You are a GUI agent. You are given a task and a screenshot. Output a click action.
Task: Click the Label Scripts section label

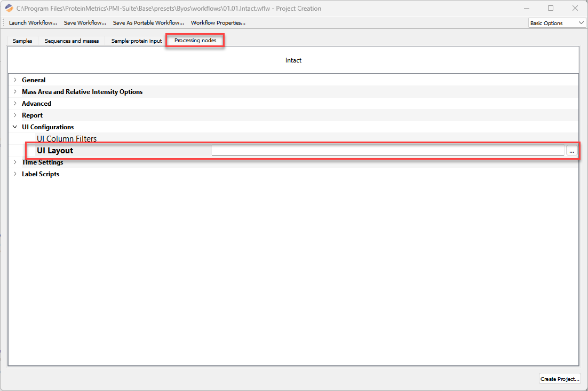tap(41, 174)
